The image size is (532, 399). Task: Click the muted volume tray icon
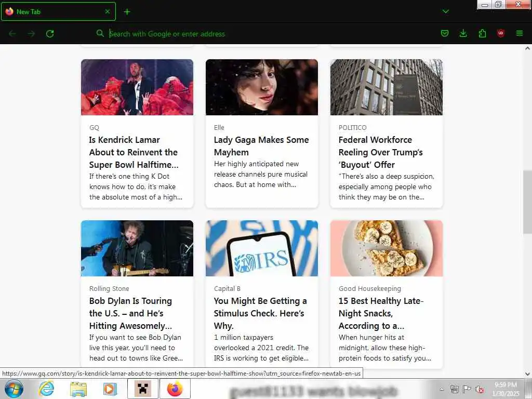[x=480, y=389]
